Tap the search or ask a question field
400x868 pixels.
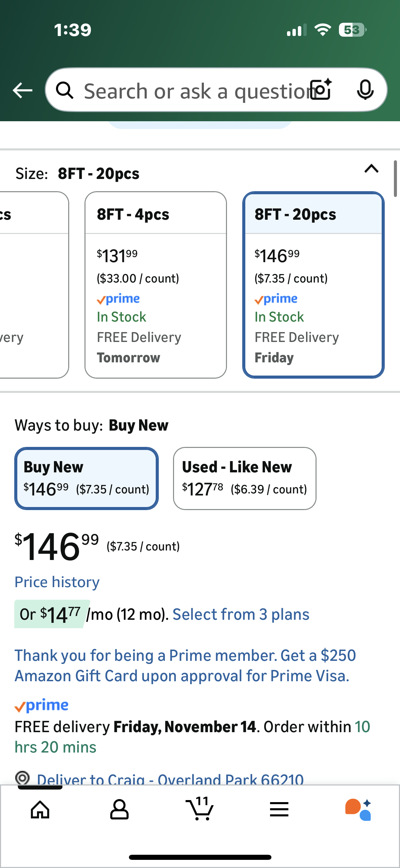click(x=193, y=91)
